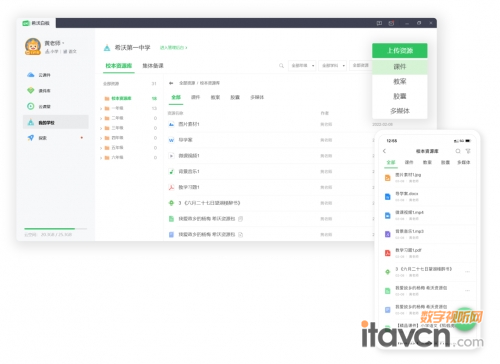Open the first 全部 filter dropdown
The width and height of the screenshot is (500, 364).
coord(302,66)
